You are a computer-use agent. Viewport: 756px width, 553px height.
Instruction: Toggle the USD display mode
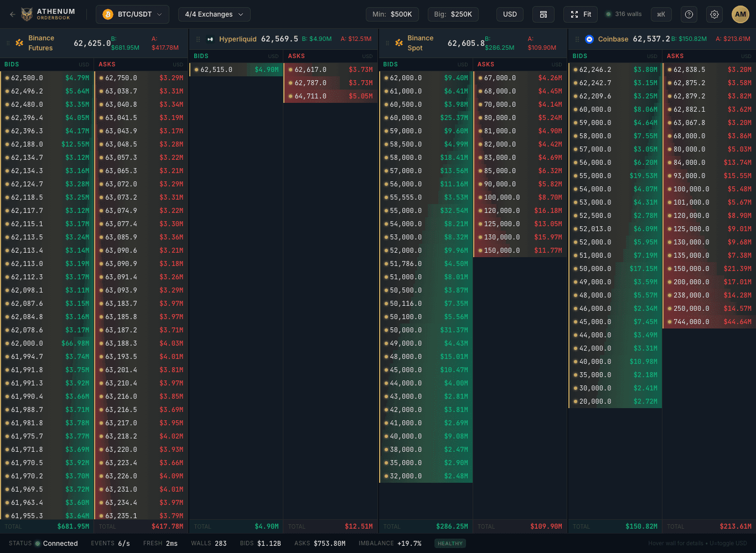[x=510, y=14]
